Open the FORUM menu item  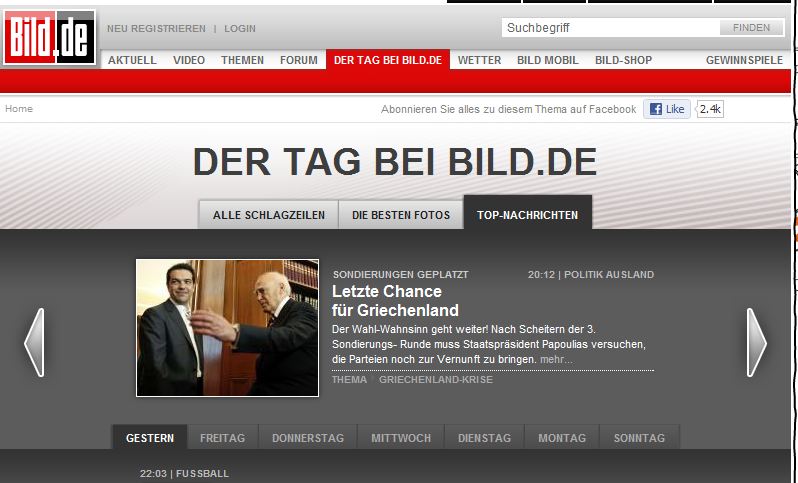coord(299,60)
